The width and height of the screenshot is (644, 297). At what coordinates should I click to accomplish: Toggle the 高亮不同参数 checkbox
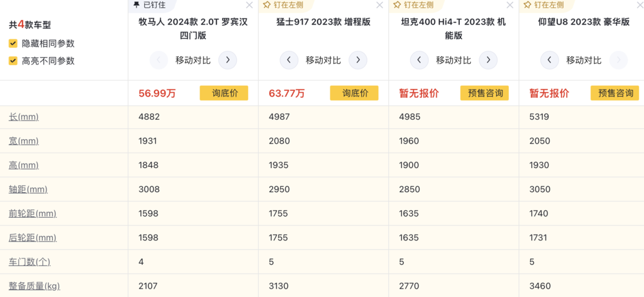coord(13,61)
